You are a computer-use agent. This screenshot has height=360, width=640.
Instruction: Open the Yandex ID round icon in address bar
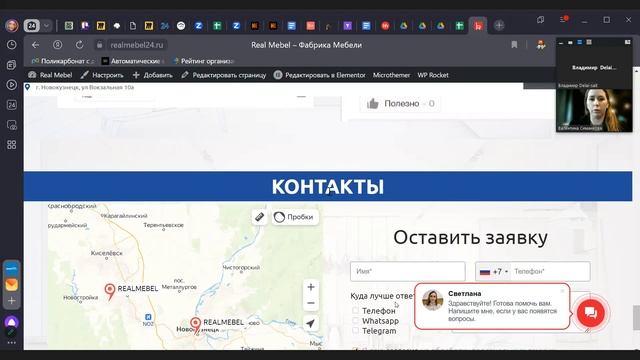(58, 45)
